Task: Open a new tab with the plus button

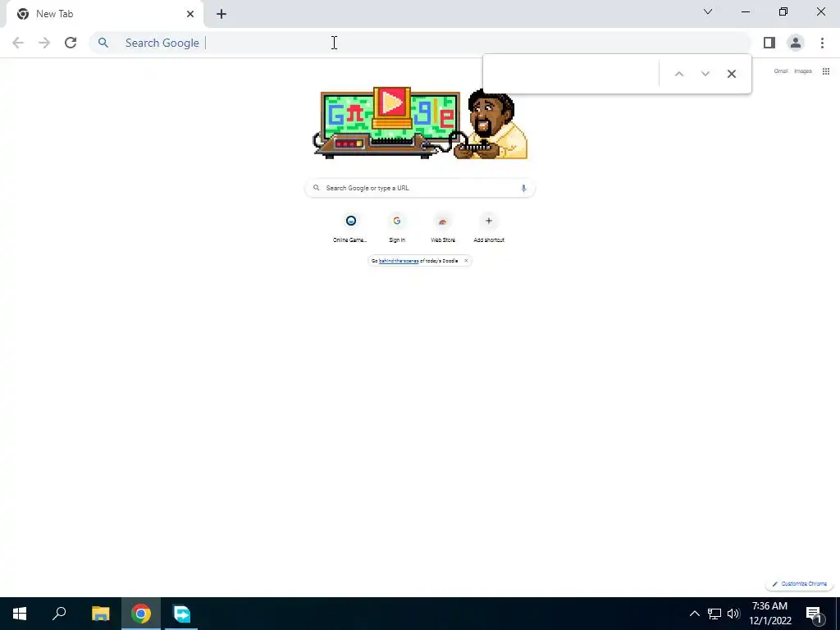Action: (x=221, y=14)
